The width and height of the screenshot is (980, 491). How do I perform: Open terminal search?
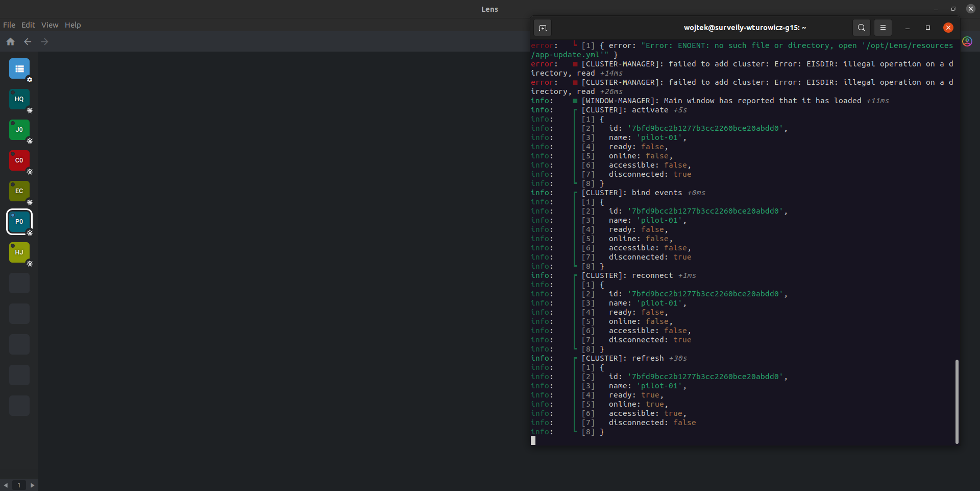click(862, 28)
